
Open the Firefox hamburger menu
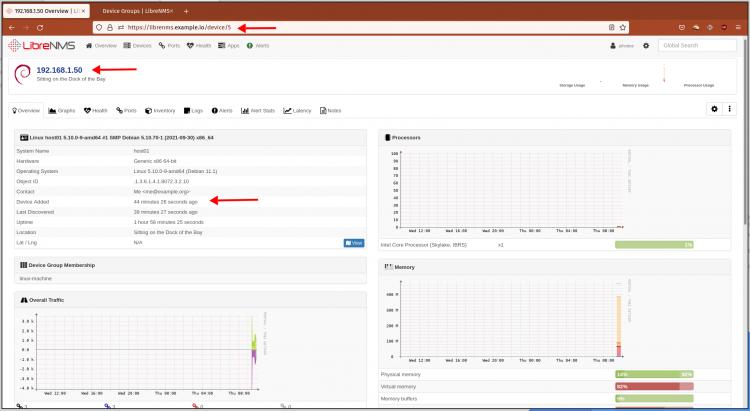coord(740,27)
